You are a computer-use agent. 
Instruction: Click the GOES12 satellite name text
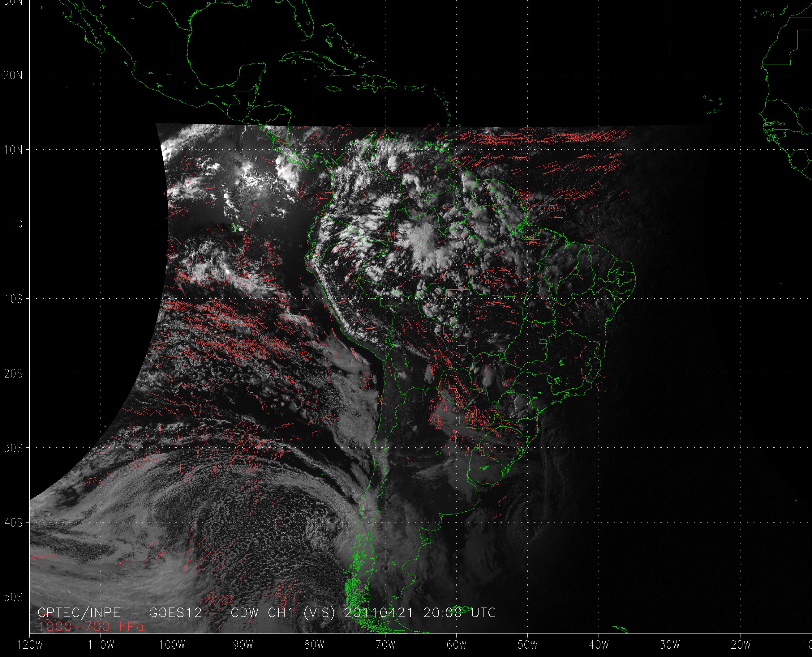pyautogui.click(x=176, y=613)
